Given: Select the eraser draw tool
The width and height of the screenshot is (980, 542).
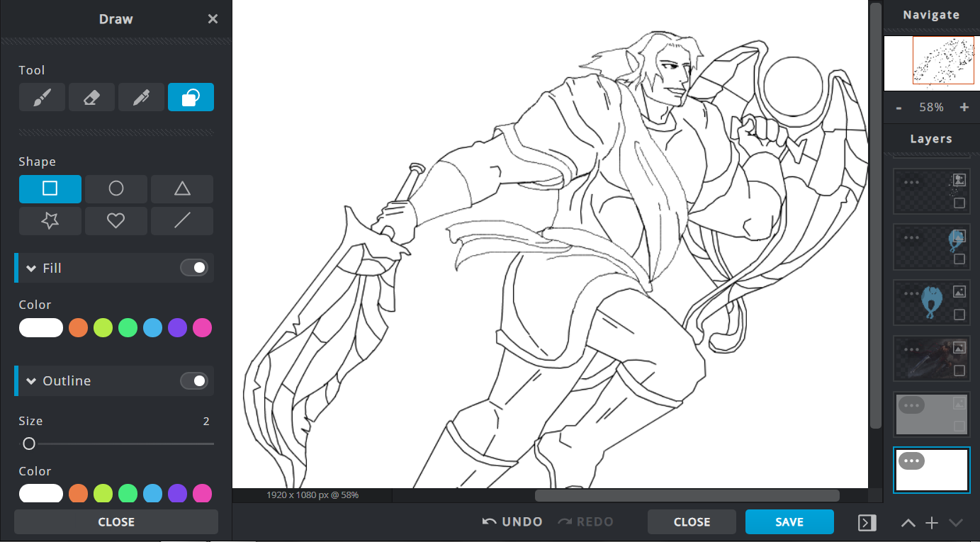Looking at the screenshot, I should click(91, 97).
